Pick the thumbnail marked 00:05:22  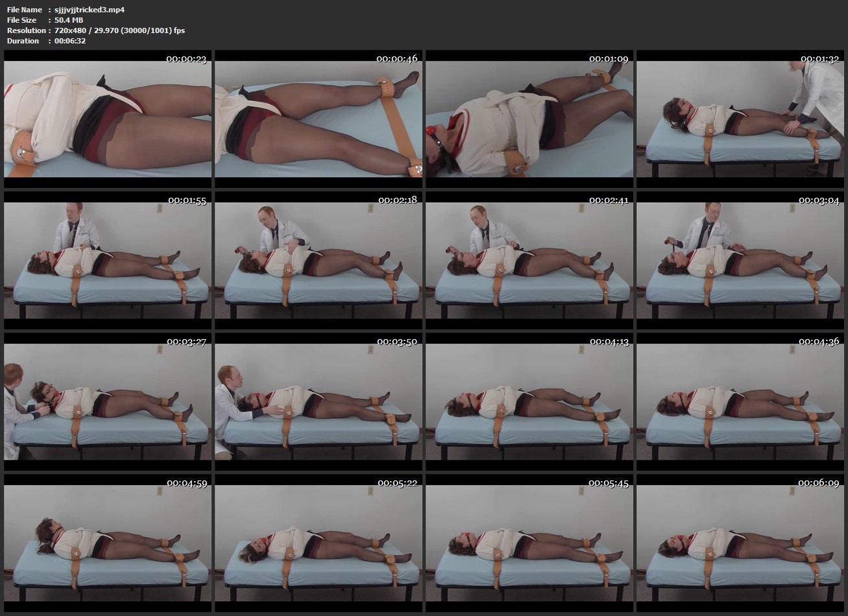pyautogui.click(x=319, y=543)
